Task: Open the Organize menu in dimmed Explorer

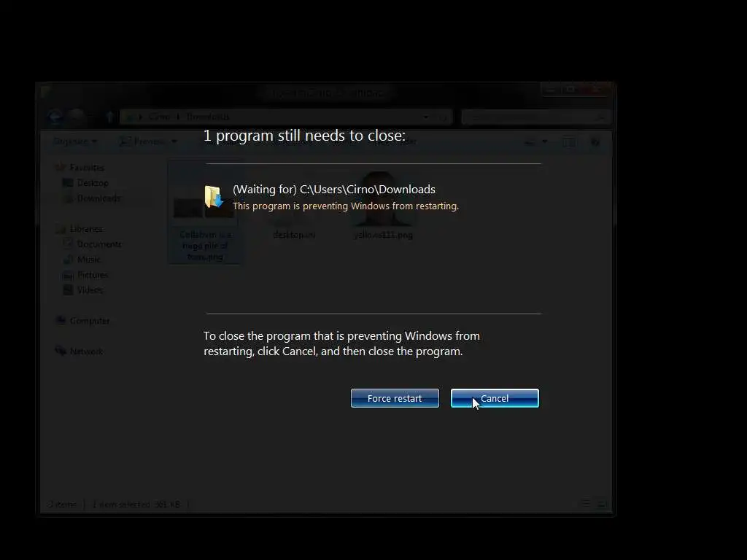Action: pyautogui.click(x=75, y=141)
